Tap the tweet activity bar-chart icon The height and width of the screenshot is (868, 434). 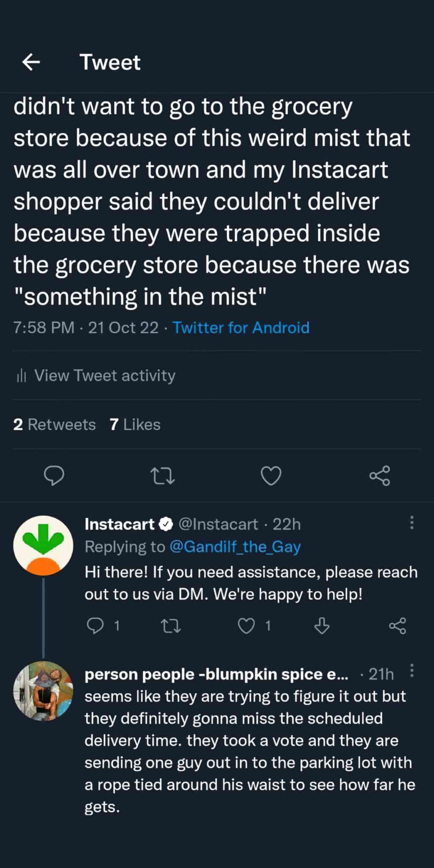(x=21, y=376)
